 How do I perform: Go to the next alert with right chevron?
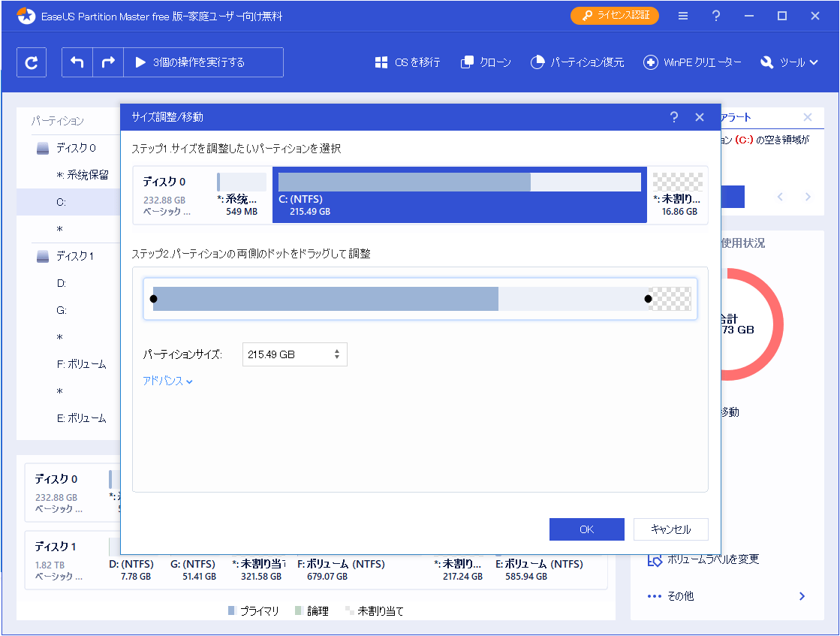point(808,197)
